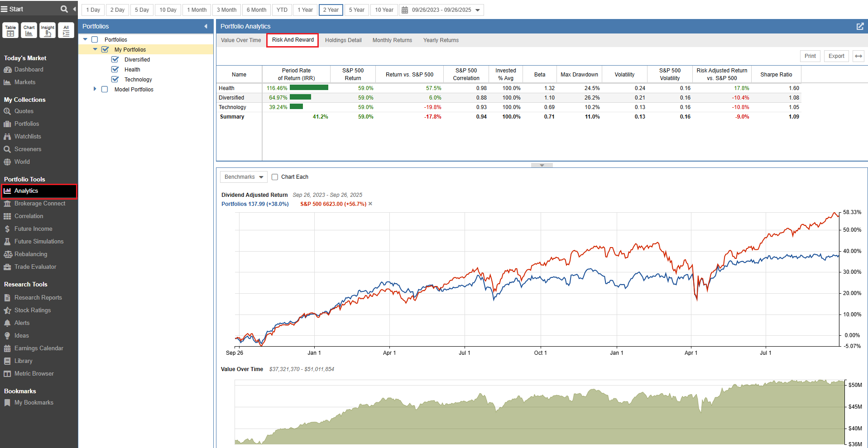Check the Model Portfolios checkbox
The height and width of the screenshot is (448, 868).
coord(105,90)
